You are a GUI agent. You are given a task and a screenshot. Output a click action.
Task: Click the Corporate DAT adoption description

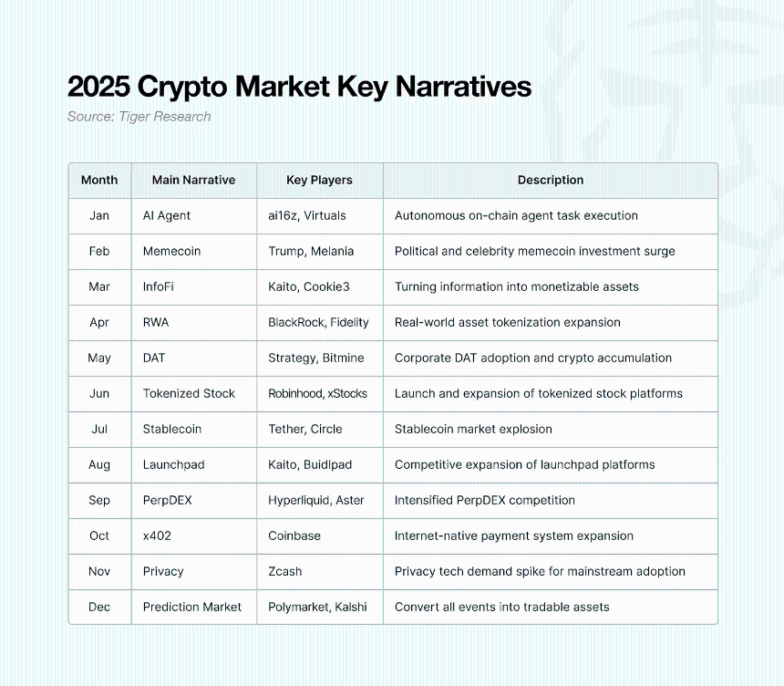coord(533,358)
